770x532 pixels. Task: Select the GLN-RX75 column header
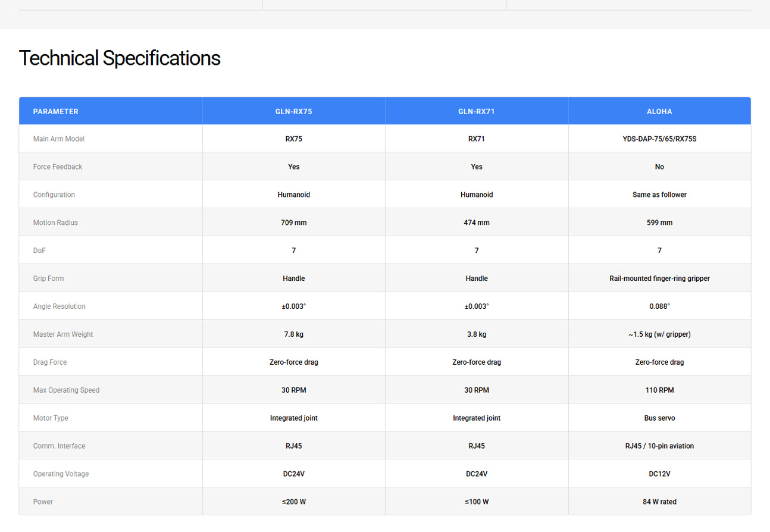pos(294,111)
